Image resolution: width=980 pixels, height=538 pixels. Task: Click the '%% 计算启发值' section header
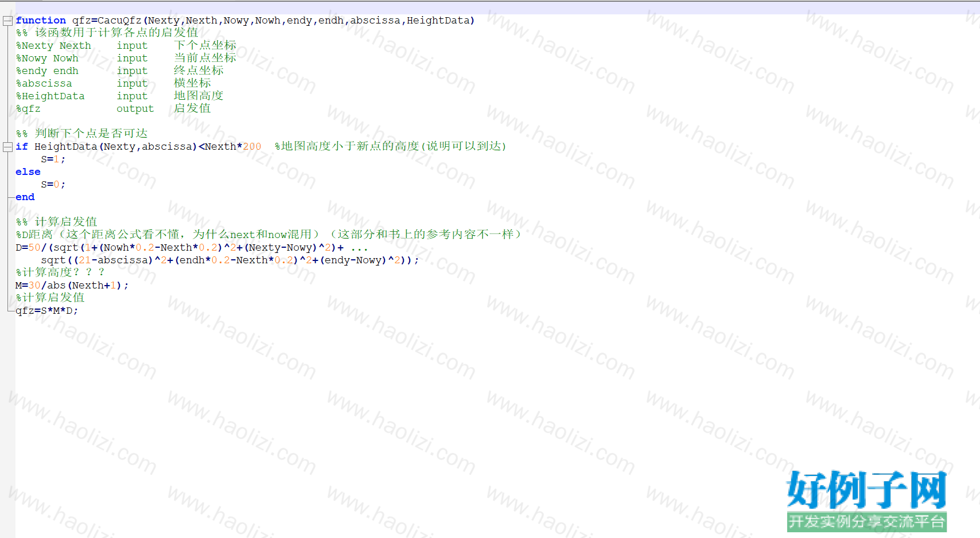tap(57, 221)
